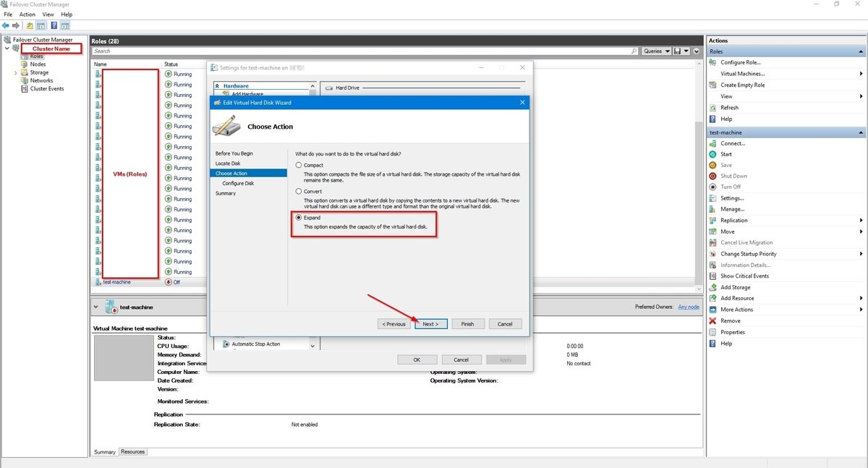Viewport: 868px width, 468px height.
Task: Click the Shut Down icon in Actions
Action: (713, 176)
